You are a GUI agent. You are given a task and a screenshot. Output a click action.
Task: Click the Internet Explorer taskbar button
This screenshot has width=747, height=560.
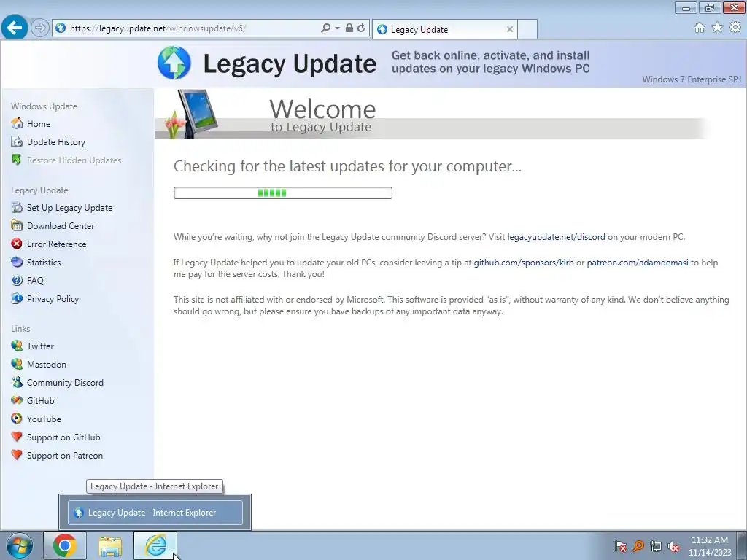pos(155,545)
